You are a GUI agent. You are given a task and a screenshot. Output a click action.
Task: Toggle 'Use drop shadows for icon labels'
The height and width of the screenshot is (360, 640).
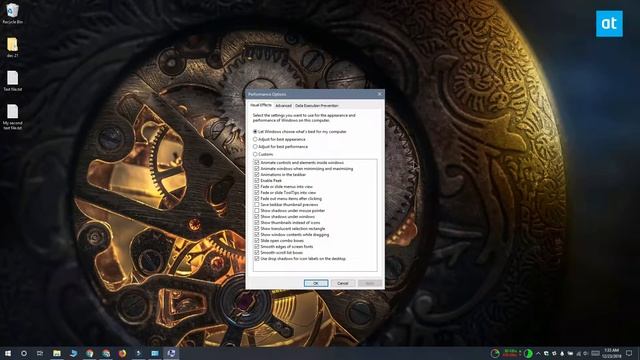[x=257, y=258]
